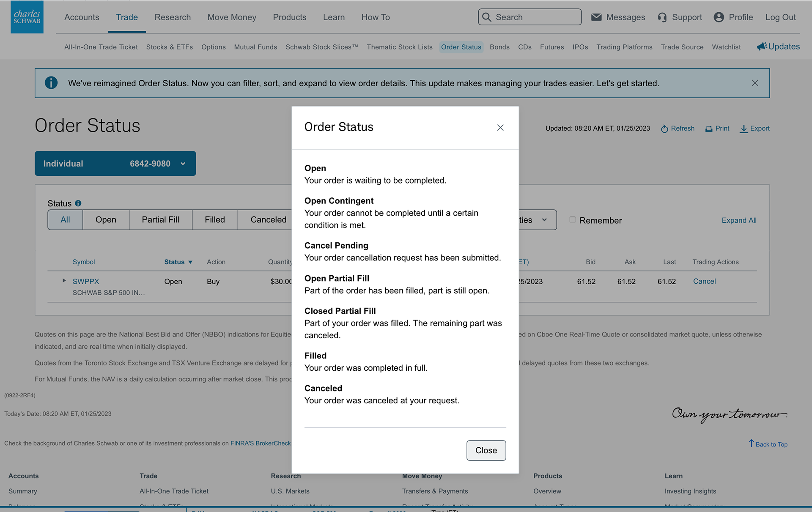Open the How To menu
This screenshot has height=512, width=812.
[x=376, y=17]
